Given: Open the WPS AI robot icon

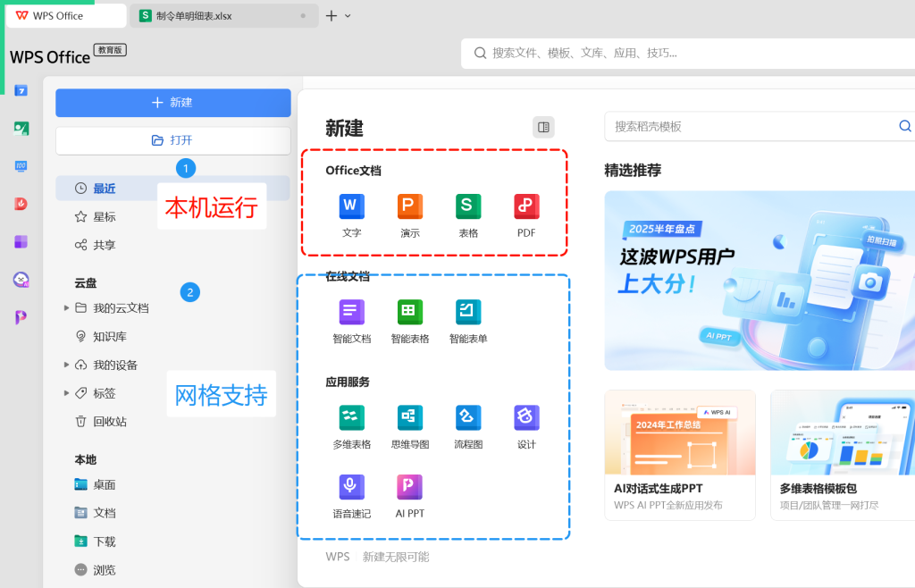Looking at the screenshot, I should [x=21, y=280].
